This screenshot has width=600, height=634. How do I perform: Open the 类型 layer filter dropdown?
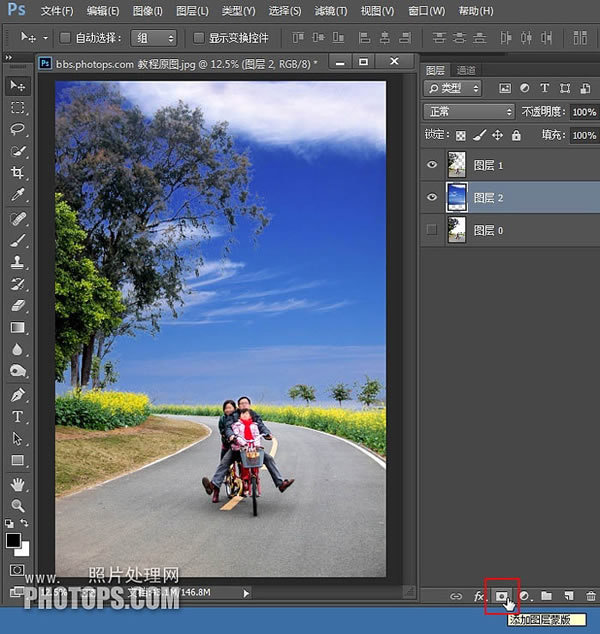452,88
